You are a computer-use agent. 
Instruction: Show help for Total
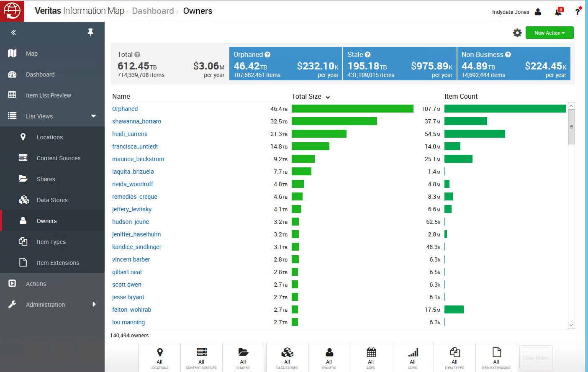click(x=137, y=54)
